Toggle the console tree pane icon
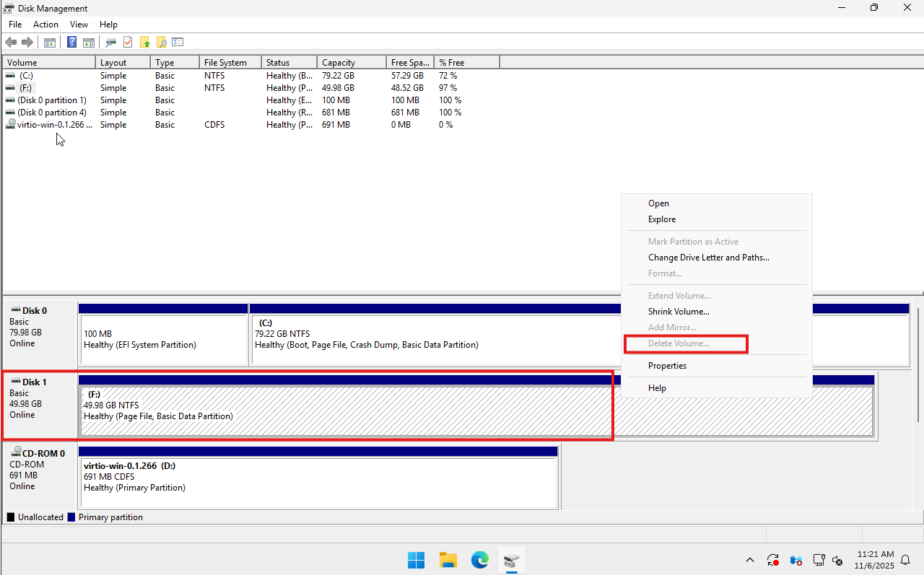This screenshot has height=575, width=924. (x=49, y=42)
